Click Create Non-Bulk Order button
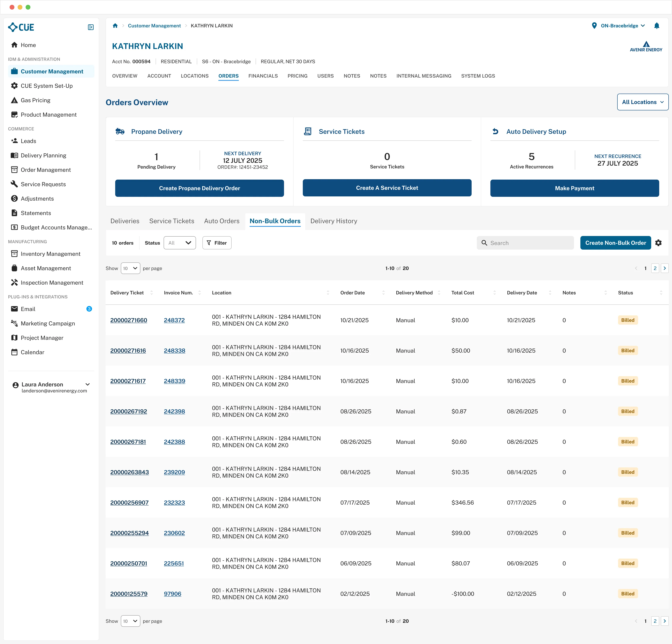 [615, 243]
